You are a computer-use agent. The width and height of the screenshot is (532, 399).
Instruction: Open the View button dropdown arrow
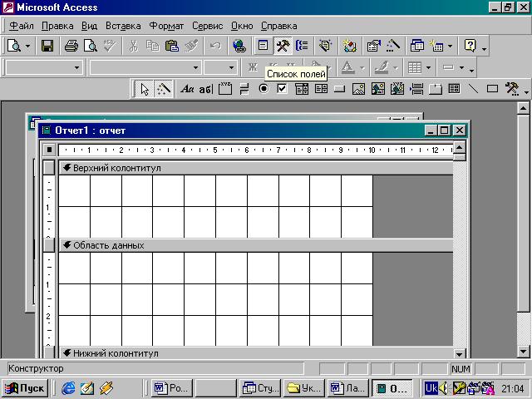click(x=29, y=47)
